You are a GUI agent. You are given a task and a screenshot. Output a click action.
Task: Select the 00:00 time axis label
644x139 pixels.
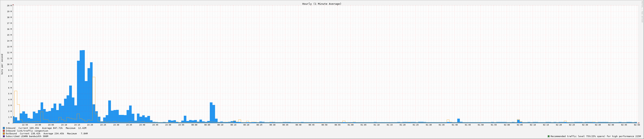point(194,125)
